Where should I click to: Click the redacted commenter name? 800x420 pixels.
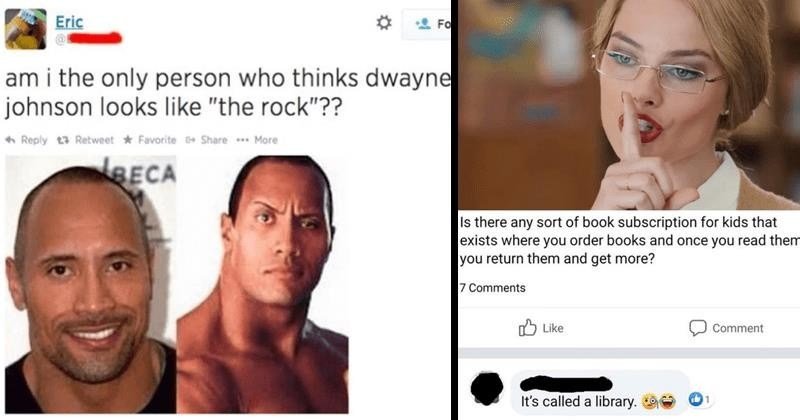(x=566, y=384)
